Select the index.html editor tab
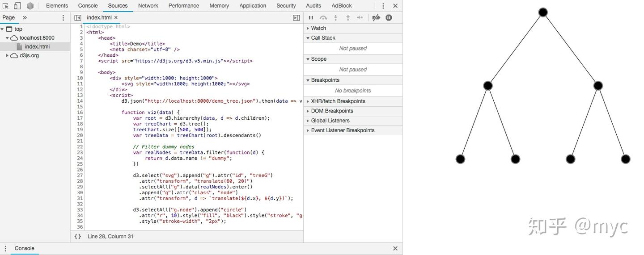The width and height of the screenshot is (644, 255). [99, 17]
